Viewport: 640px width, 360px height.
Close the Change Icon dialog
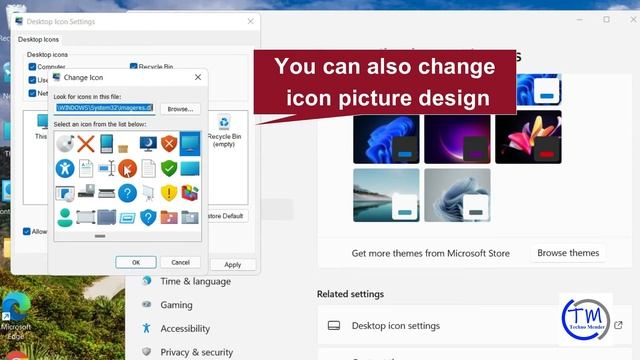coord(198,77)
